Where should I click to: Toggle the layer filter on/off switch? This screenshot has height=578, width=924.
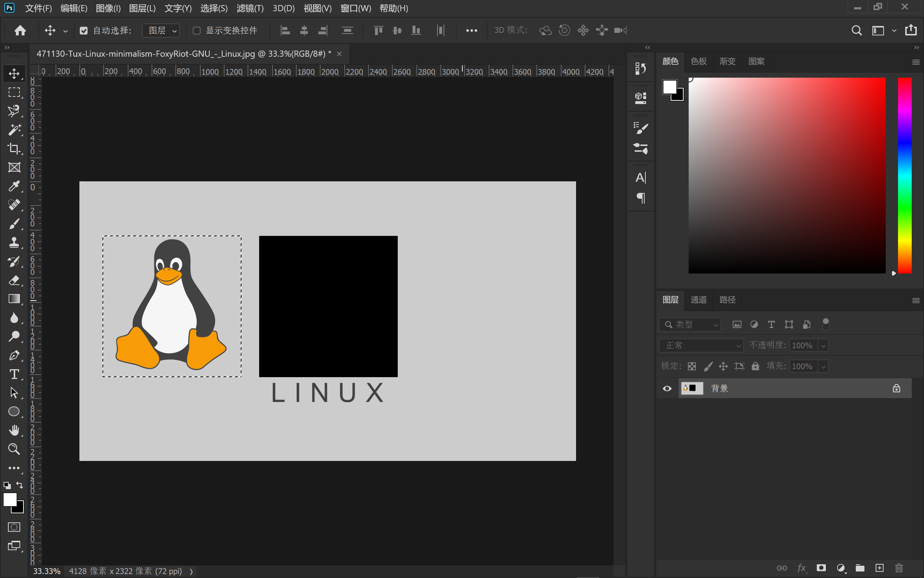pyautogui.click(x=825, y=324)
